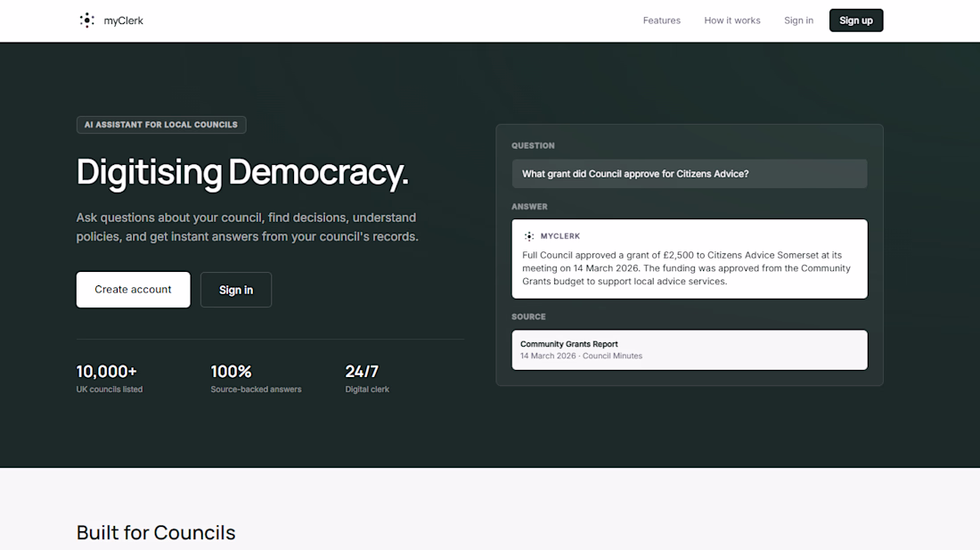Viewport: 980px width, 550px height.
Task: Click the 100% Source-backed answers stat
Action: [x=256, y=379]
